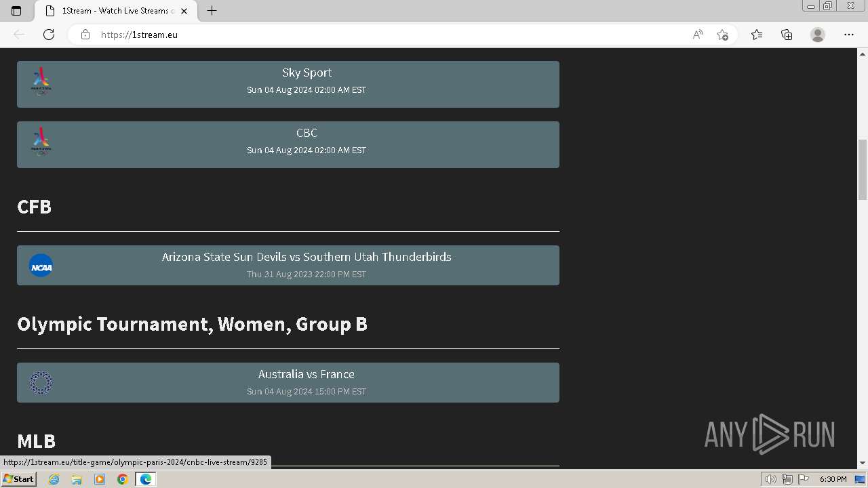The width and height of the screenshot is (868, 488).
Task: Open the Action Center flag icon
Action: point(804,479)
